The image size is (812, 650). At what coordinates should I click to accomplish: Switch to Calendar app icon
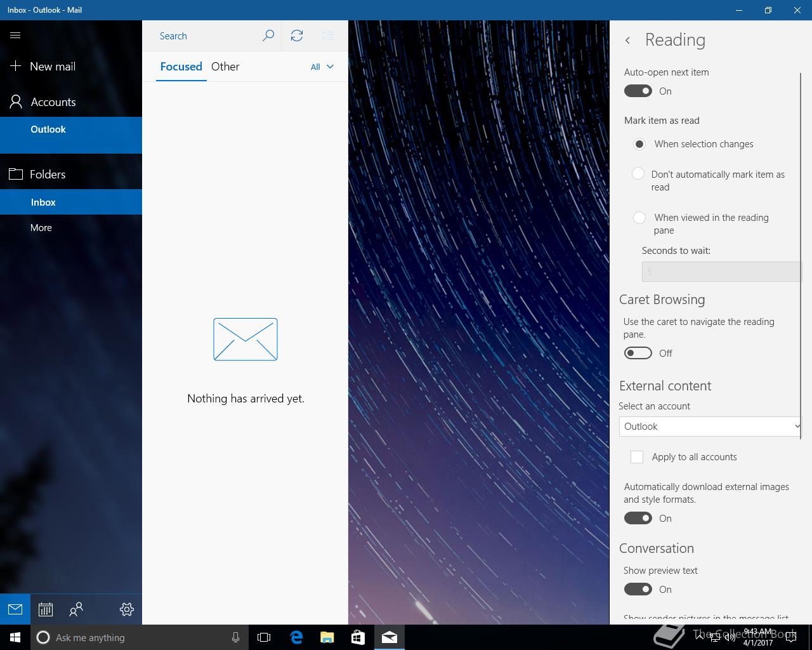(x=46, y=609)
